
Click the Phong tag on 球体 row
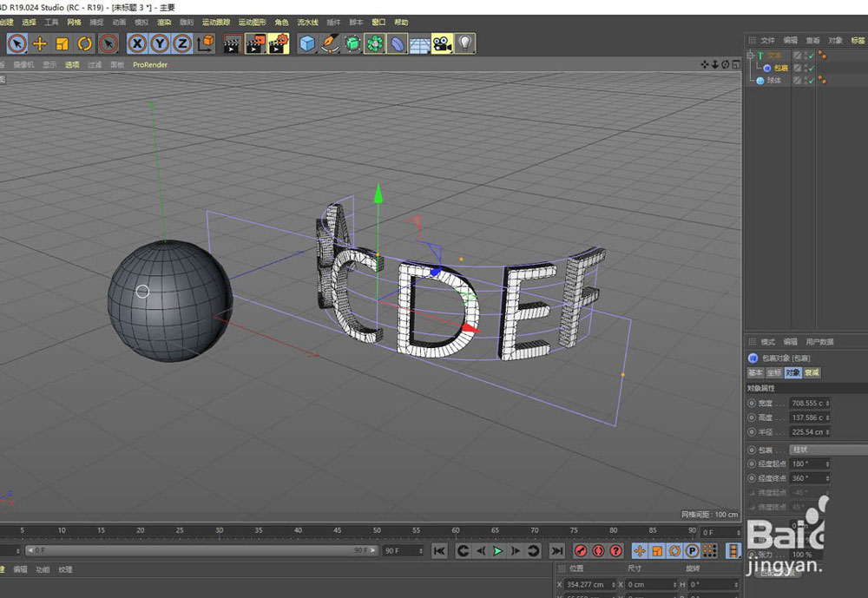coord(823,81)
